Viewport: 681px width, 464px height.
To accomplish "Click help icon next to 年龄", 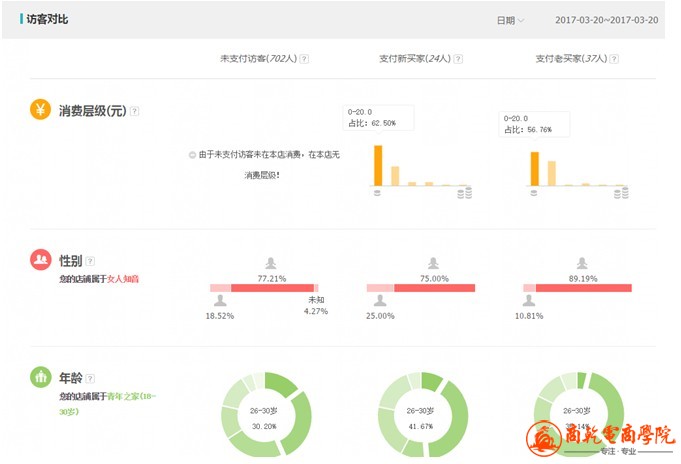I will 90,379.
